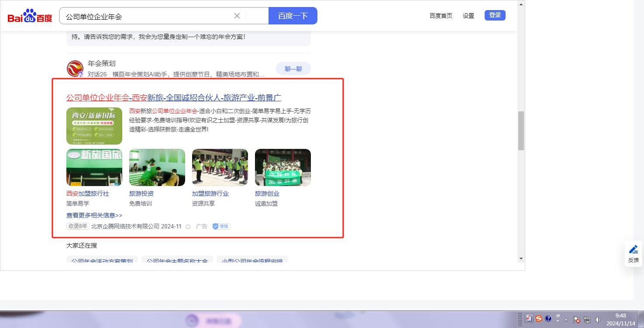644x328 pixels.
Task: Click the Action Center flag tray icon
Action: click(576, 319)
